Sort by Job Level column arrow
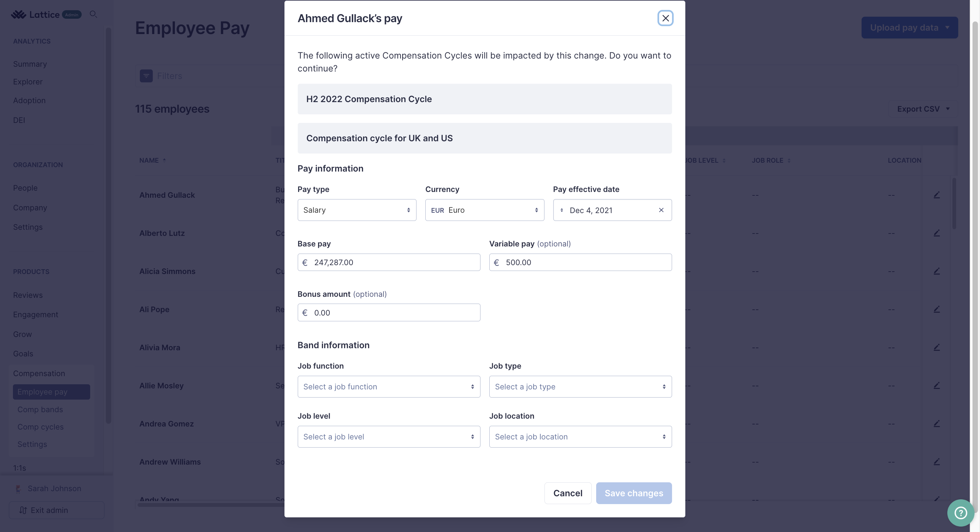The image size is (980, 532). 724,160
